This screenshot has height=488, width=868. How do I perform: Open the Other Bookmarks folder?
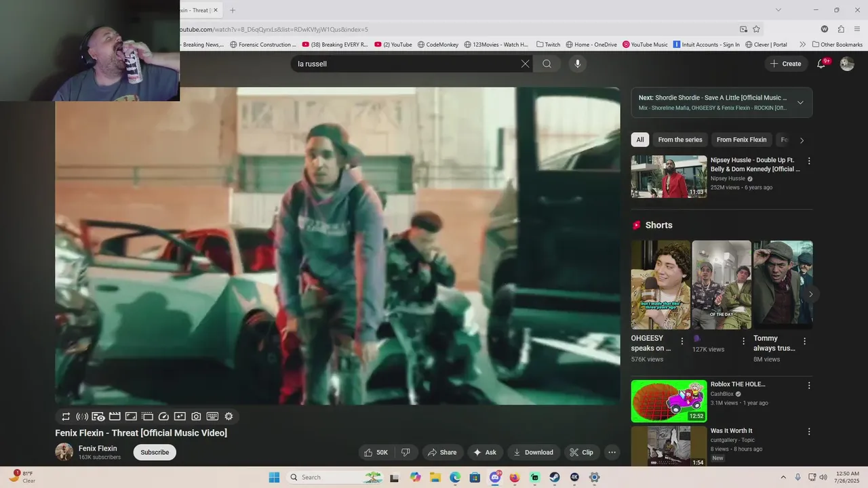coord(837,45)
